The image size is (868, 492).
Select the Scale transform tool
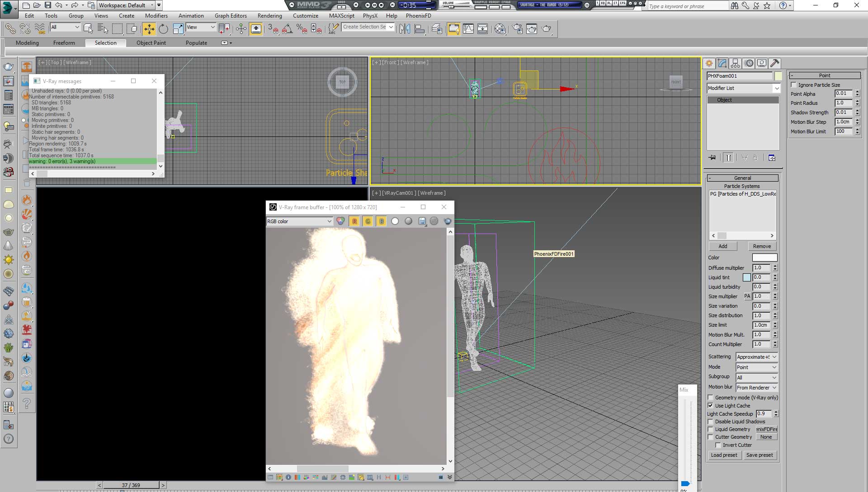pos(178,29)
